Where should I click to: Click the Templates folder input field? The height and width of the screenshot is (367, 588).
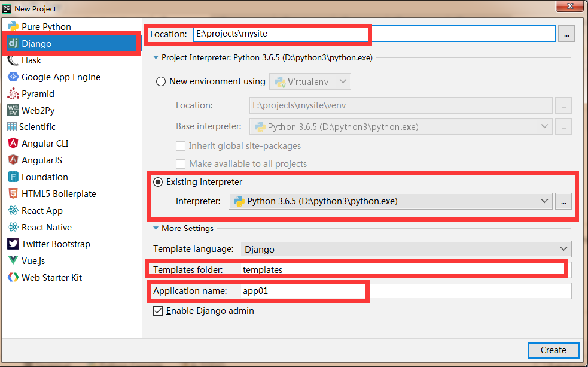[x=406, y=270]
